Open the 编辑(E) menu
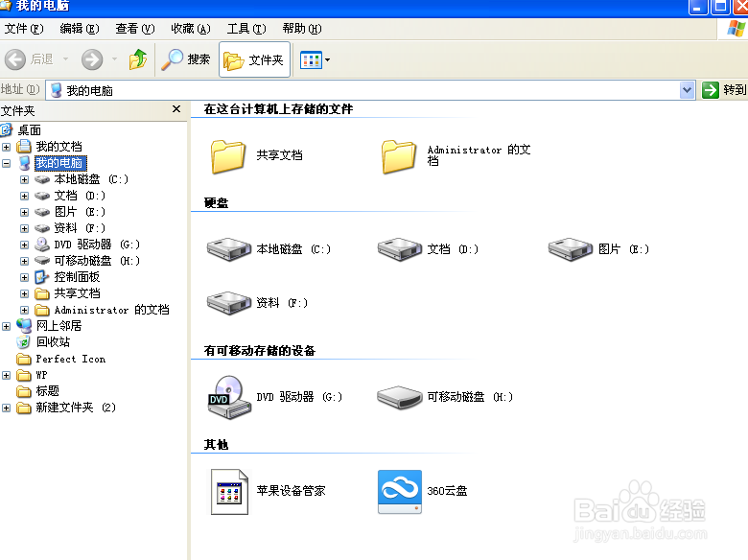Viewport: 748px width, 560px height. [80, 29]
